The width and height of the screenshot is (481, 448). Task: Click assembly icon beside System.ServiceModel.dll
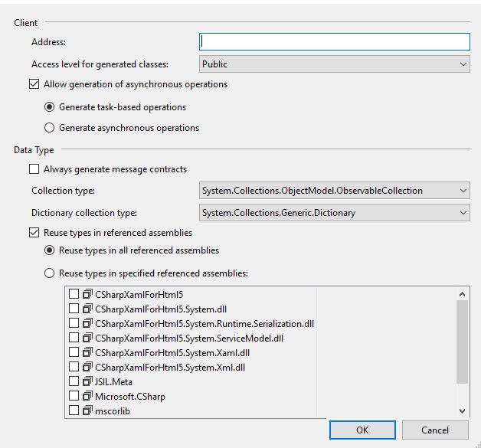tap(87, 338)
